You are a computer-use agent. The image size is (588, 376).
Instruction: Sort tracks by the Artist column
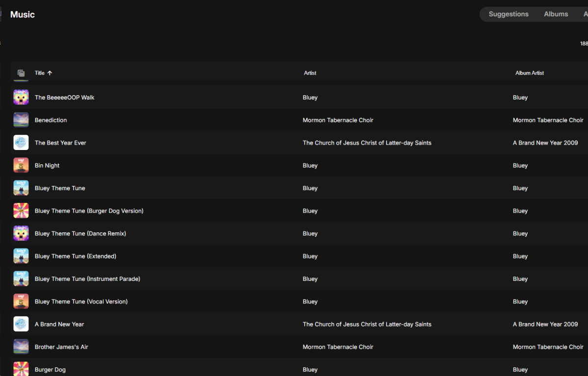[310, 73]
